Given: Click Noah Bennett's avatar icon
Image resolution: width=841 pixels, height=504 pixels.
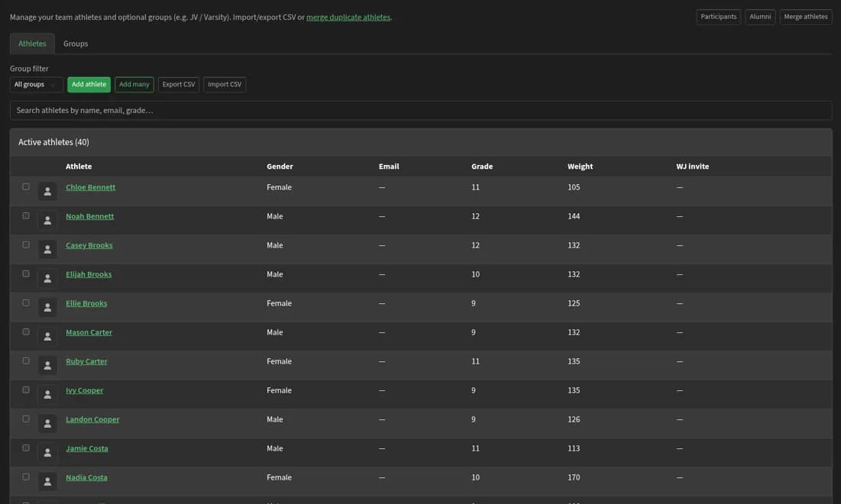Looking at the screenshot, I should pos(47,221).
